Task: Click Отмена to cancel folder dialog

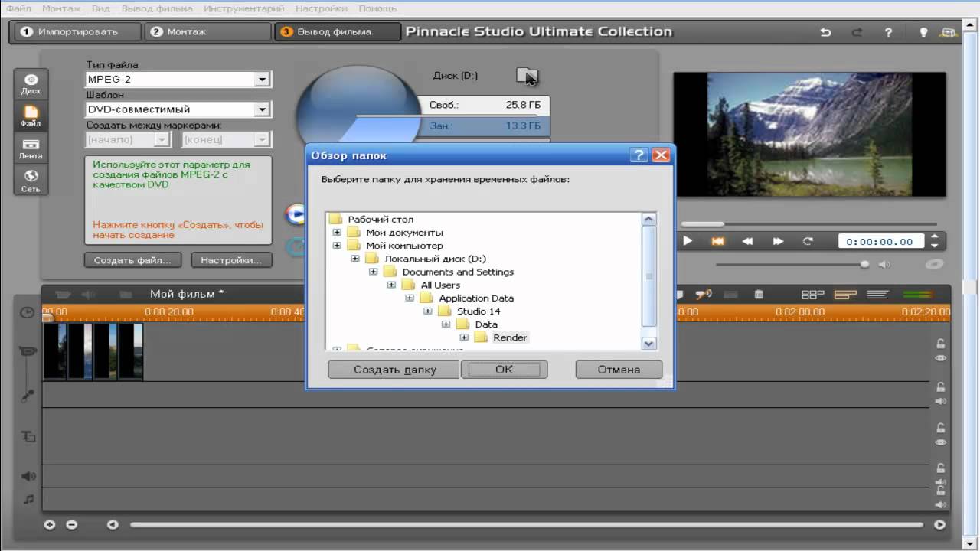Action: coord(619,370)
